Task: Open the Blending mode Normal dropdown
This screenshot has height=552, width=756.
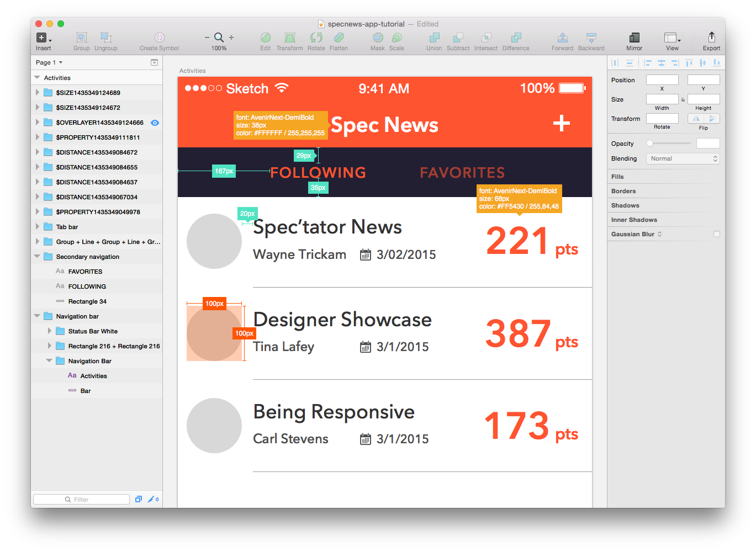Action: (x=683, y=158)
